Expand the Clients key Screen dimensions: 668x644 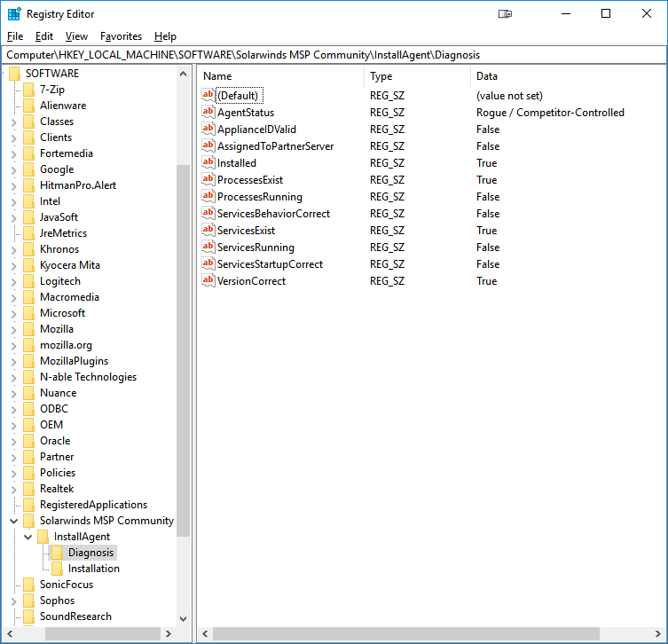coord(13,138)
